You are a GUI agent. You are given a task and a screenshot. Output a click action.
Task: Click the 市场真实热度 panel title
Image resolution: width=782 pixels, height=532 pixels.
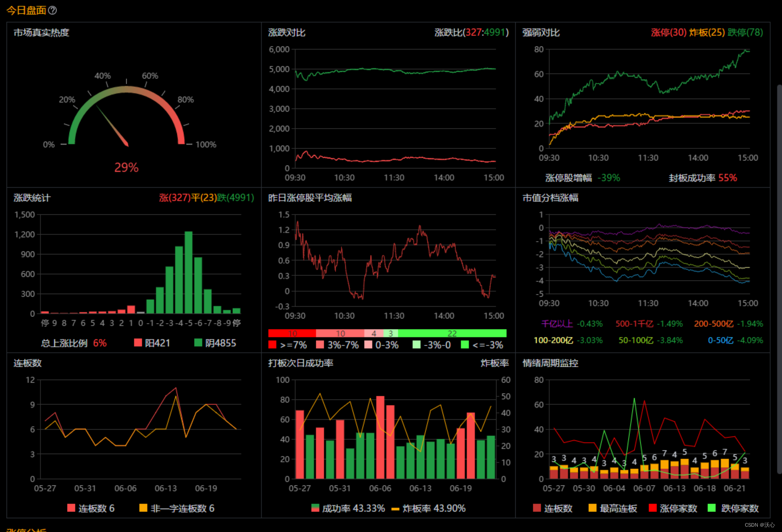pyautogui.click(x=41, y=33)
